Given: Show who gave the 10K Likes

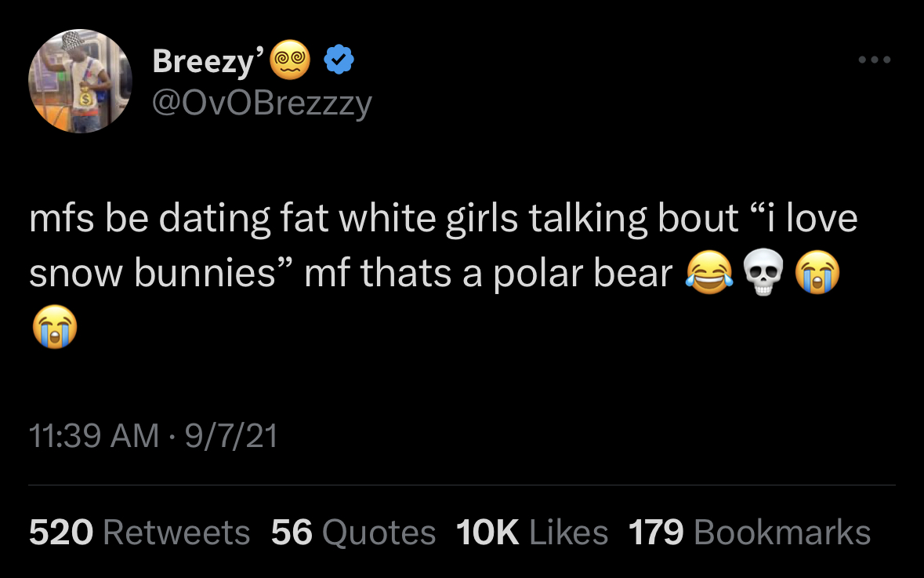Looking at the screenshot, I should 532,532.
